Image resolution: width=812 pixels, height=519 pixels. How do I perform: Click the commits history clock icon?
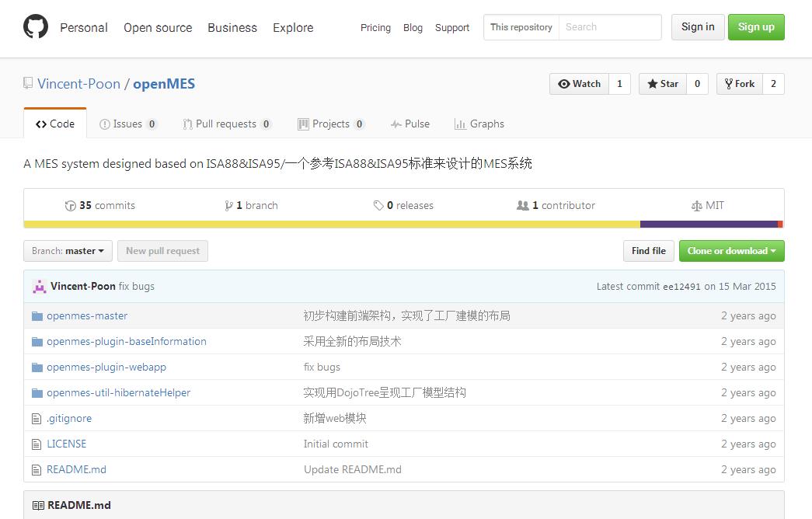(x=71, y=206)
